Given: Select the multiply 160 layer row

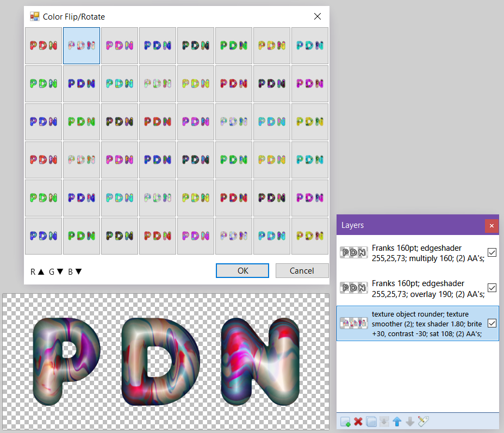Looking at the screenshot, I should click(418, 253).
